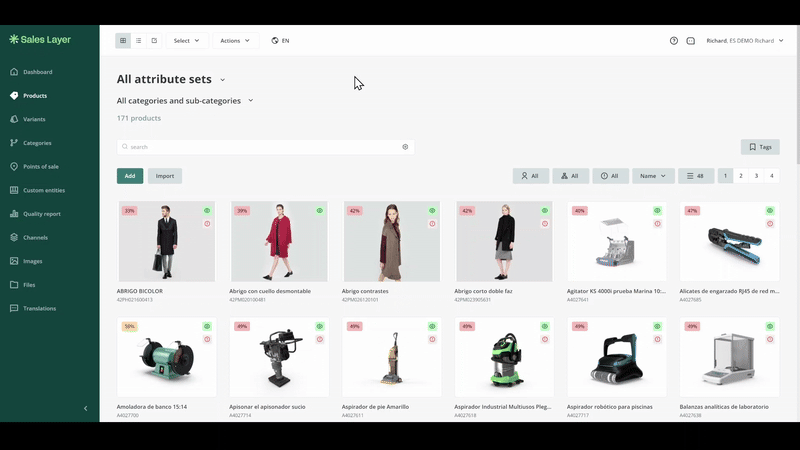The image size is (800, 450).
Task: Open the Tags button
Action: [x=760, y=147]
